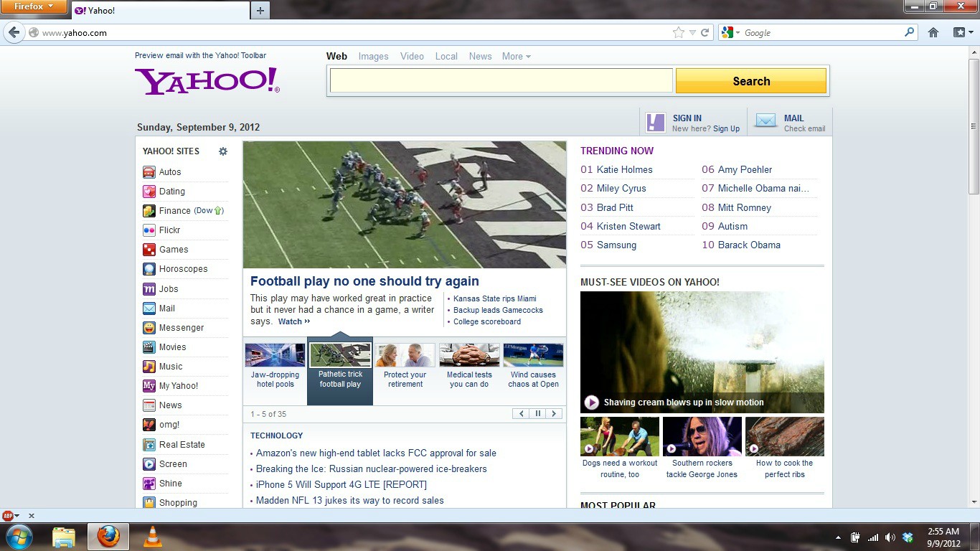
Task: Open the URL history dropdown arrow
Action: [692, 32]
